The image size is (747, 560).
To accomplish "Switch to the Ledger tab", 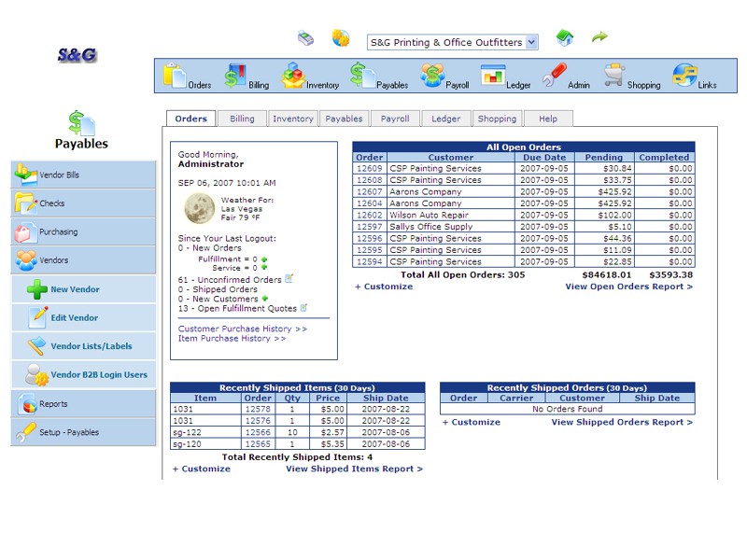I will (445, 119).
